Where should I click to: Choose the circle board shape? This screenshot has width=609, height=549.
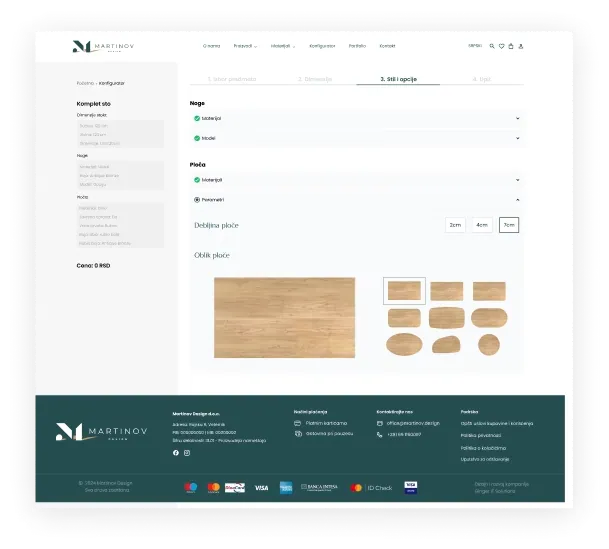(489, 344)
